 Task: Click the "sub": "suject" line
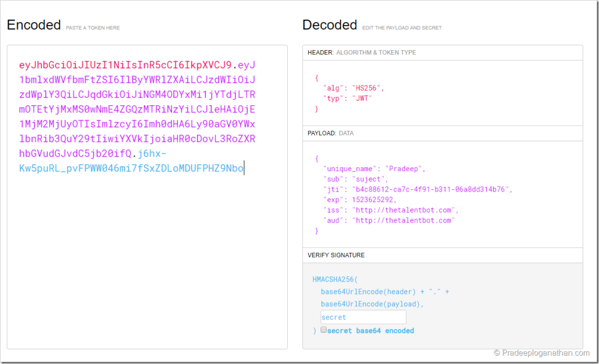pos(355,179)
